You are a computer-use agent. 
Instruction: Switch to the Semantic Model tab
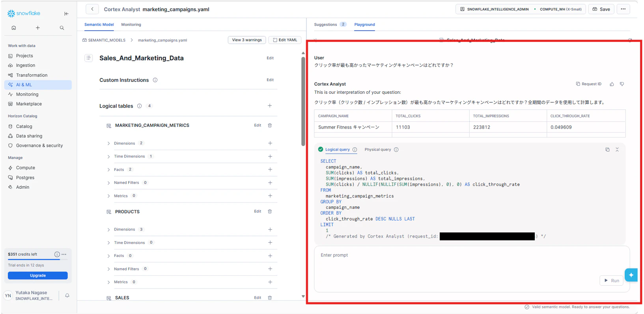tap(99, 24)
